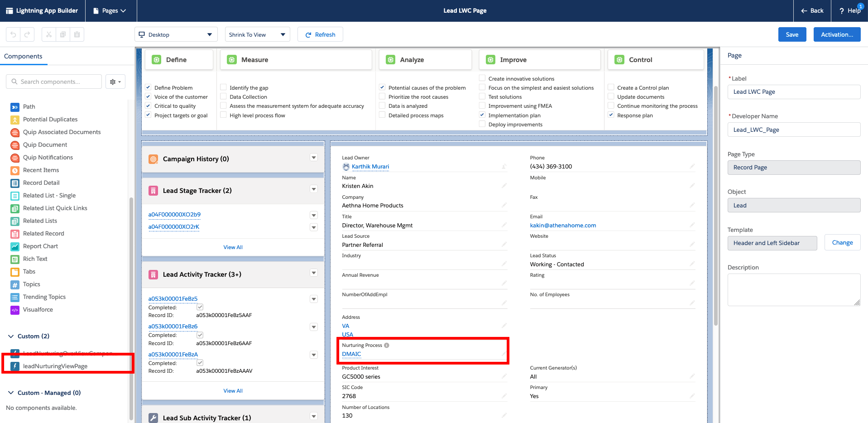Open the Desktop view dropdown

[x=176, y=34]
